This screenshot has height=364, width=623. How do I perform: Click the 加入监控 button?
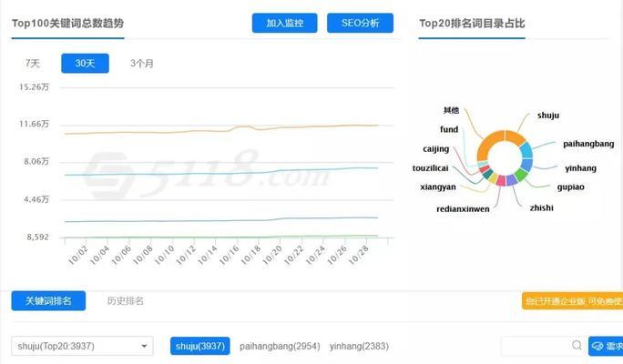pos(284,23)
